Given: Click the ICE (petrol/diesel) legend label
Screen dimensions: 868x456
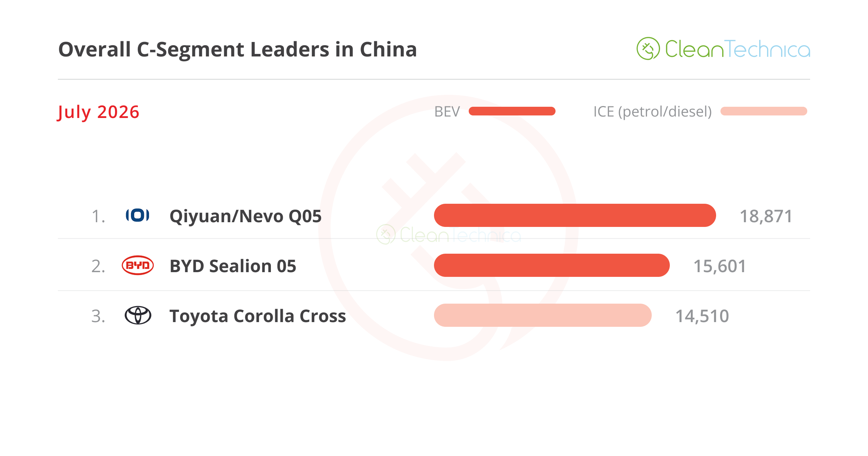Looking at the screenshot, I should pos(652,112).
